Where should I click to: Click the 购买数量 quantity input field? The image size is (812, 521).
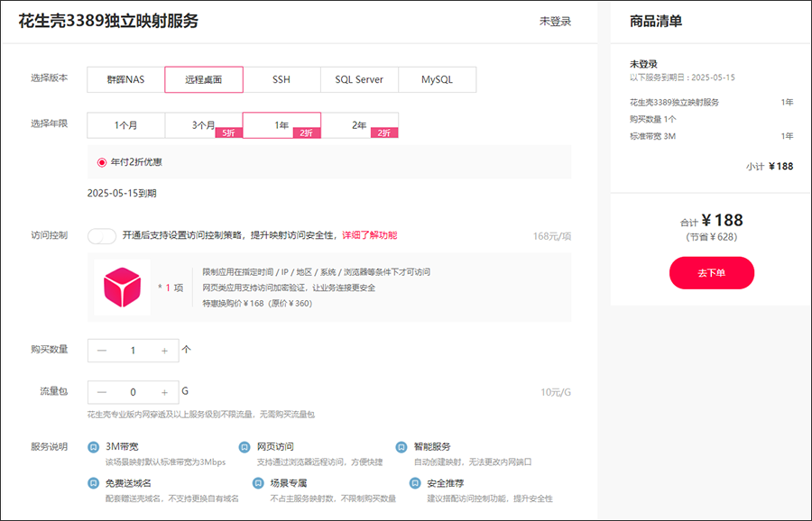point(134,351)
